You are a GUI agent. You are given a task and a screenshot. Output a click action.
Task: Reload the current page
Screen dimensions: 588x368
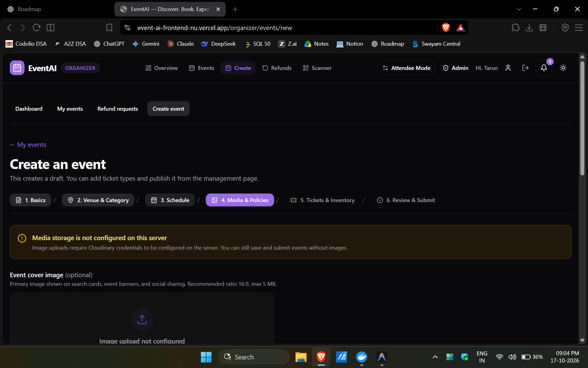[x=37, y=28]
